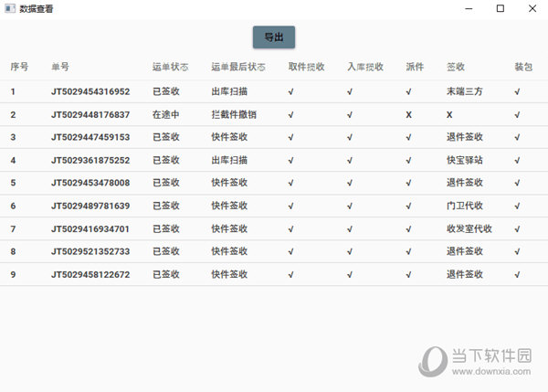Click 装包 checkmark in row JT5029361875252
Screen dimensions: 548x392
pyautogui.click(x=517, y=160)
